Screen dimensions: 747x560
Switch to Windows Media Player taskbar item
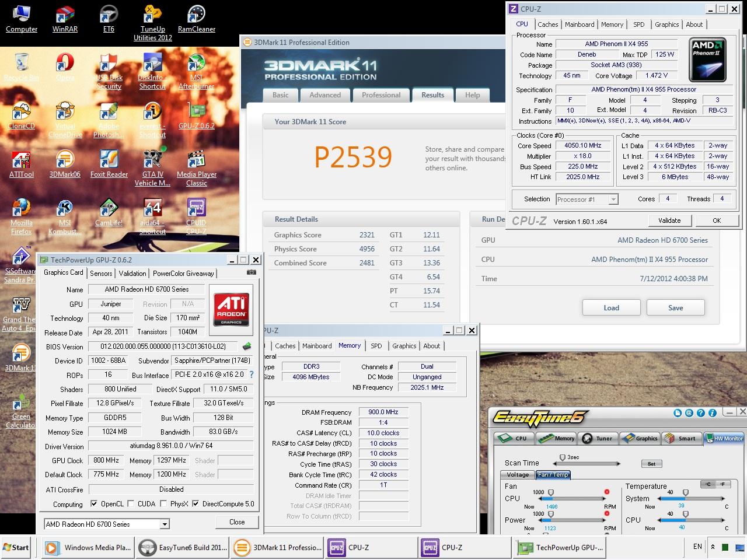(x=89, y=548)
